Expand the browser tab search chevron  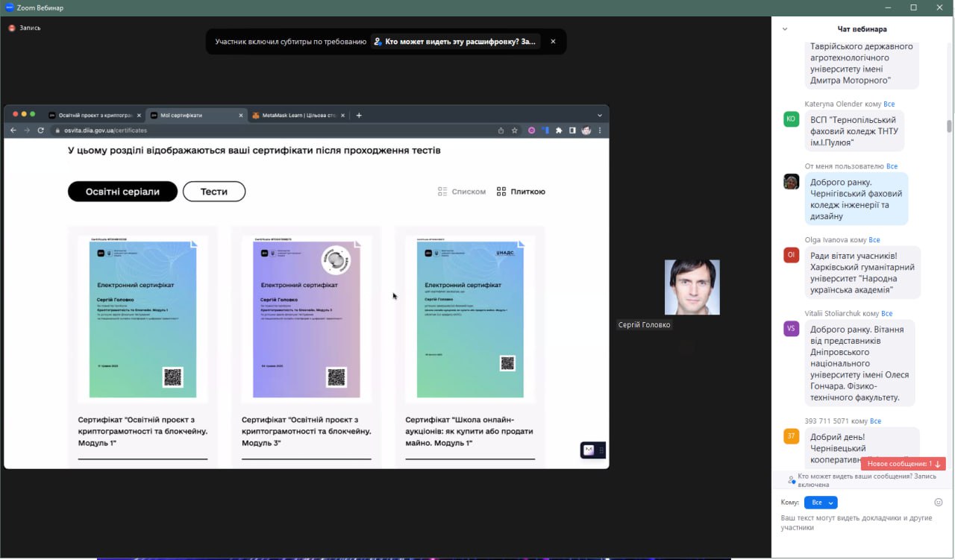[599, 116]
